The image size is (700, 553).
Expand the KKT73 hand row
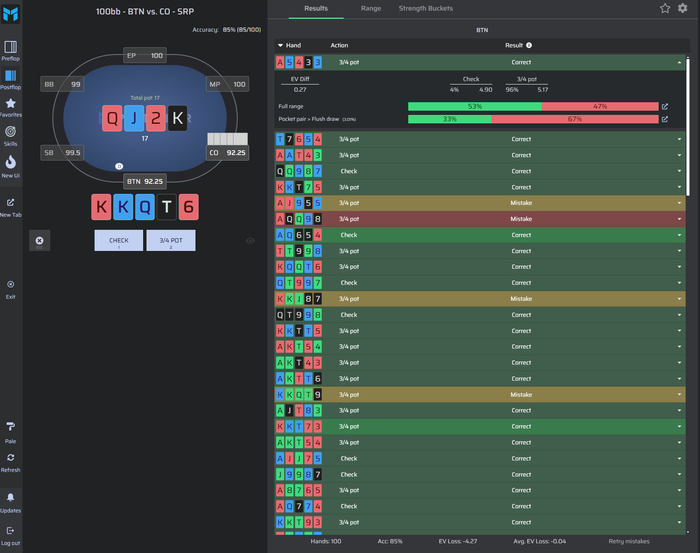point(679,427)
